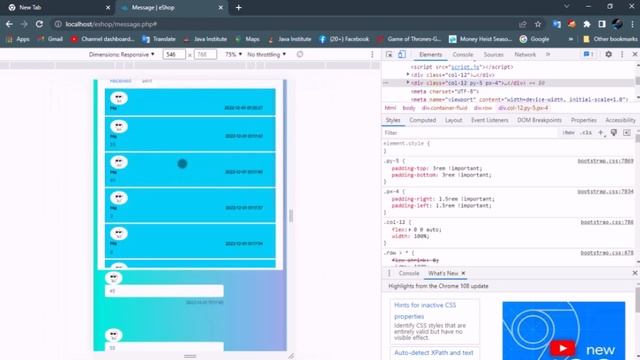Open the tab search chevron in title bar

pyautogui.click(x=566, y=7)
